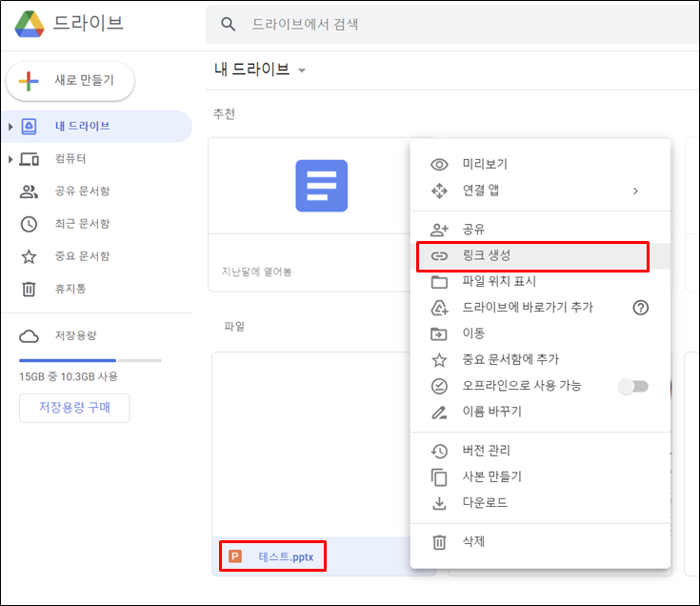Viewport: 700px width, 606px height.
Task: Choose 공유 from the context menu
Action: click(x=540, y=230)
